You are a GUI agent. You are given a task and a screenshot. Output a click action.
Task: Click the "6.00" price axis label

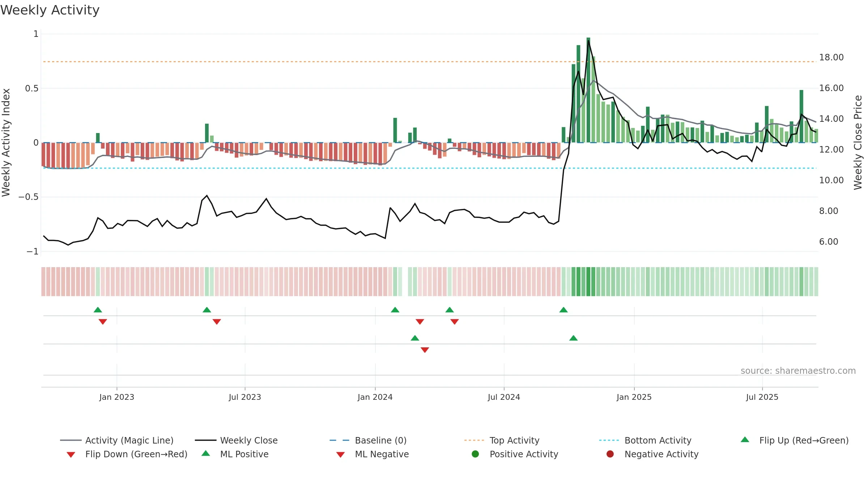(829, 242)
